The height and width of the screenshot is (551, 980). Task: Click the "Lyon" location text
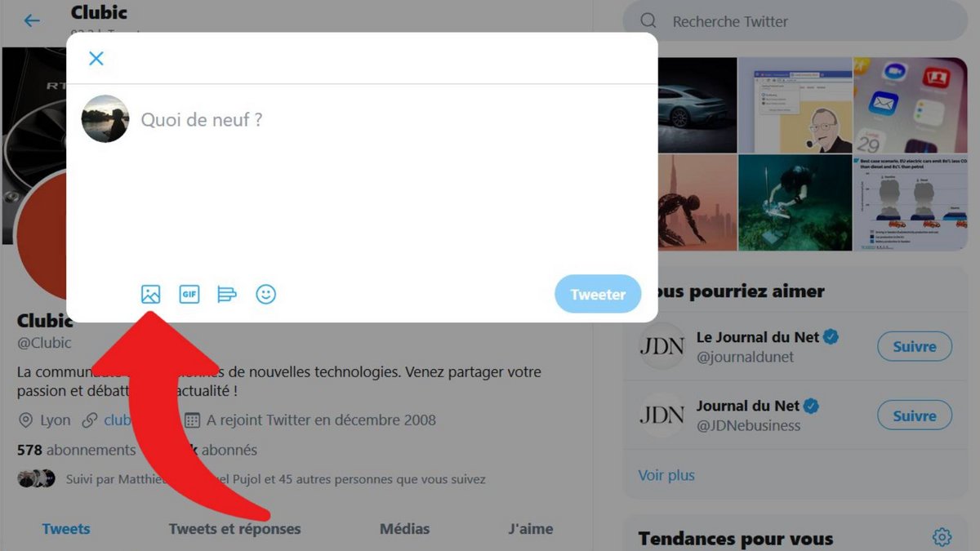(x=56, y=420)
